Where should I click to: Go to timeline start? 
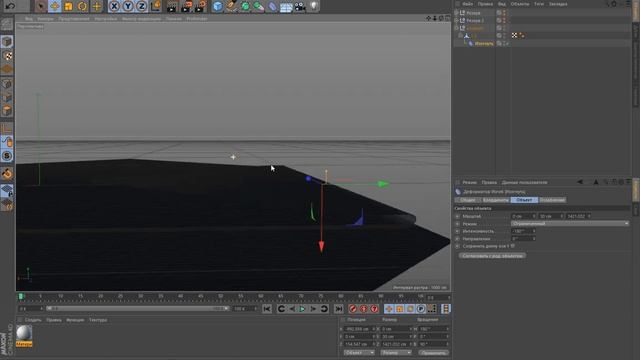click(x=267, y=309)
